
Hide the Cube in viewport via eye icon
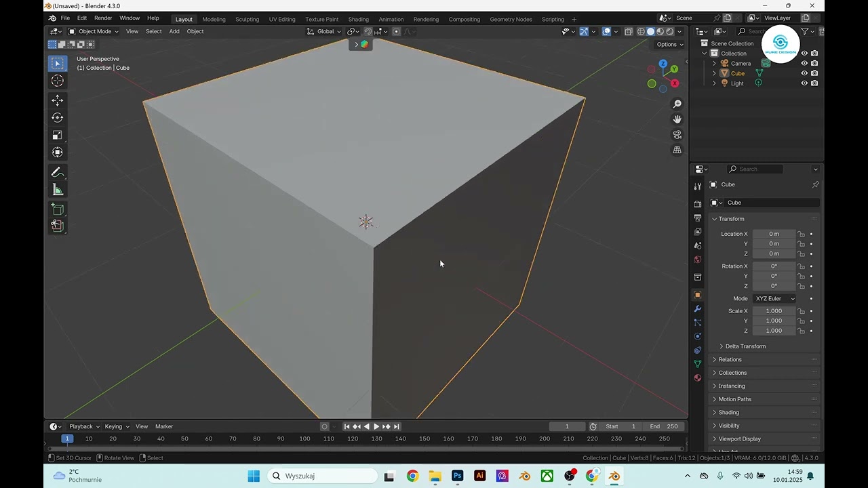coord(804,73)
